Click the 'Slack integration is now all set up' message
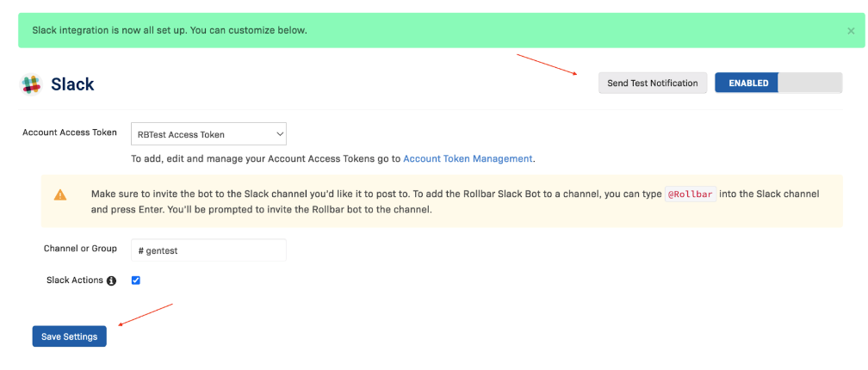This screenshot has width=868, height=370. (170, 30)
